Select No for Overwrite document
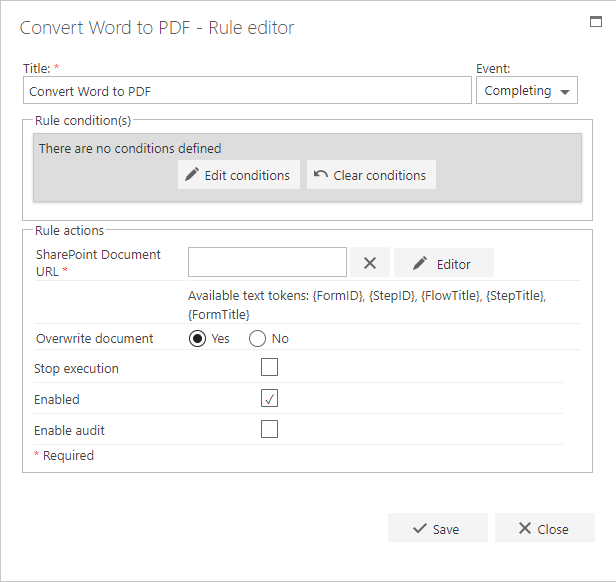This screenshot has width=616, height=582. [257, 339]
